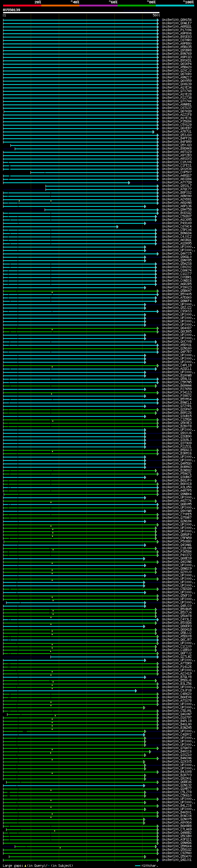Click the orange ~40% legend color bar

(x=60, y=6)
